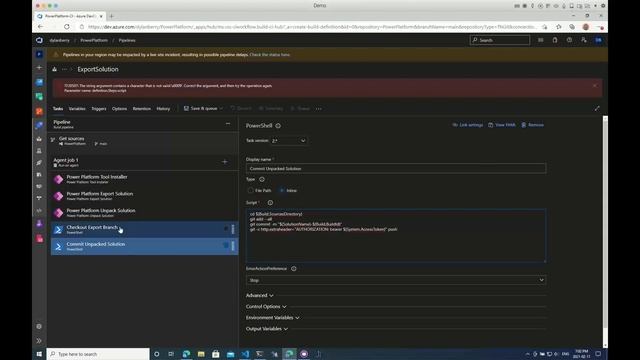
Task: Expand the Advanced section
Action: (x=260, y=295)
